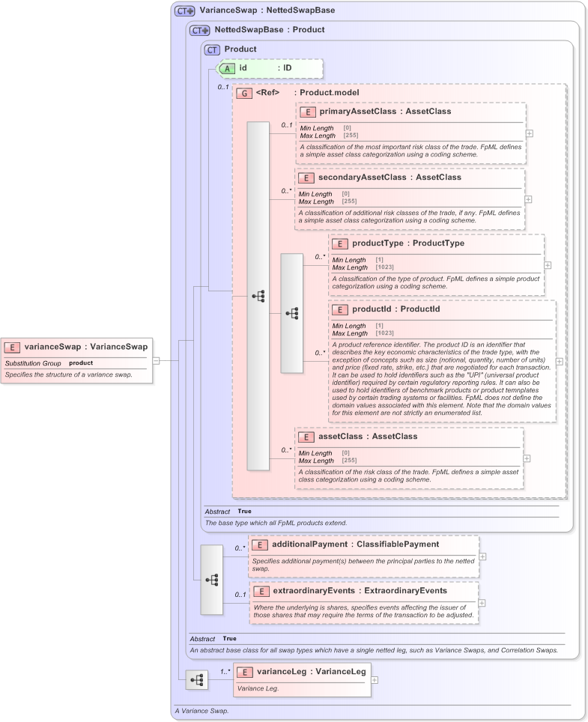Click the primaryAssetClass : AssetClass label
This screenshot has height=722, width=588.
point(385,112)
